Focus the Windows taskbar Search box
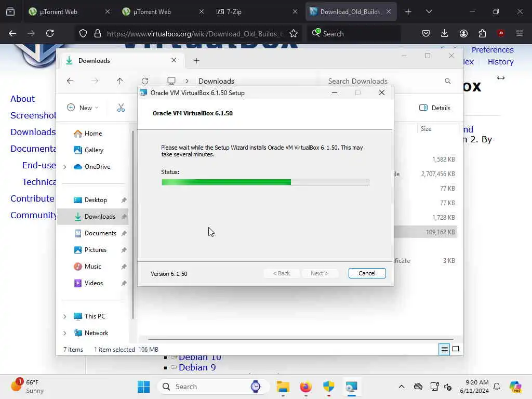532x399 pixels. (213, 387)
